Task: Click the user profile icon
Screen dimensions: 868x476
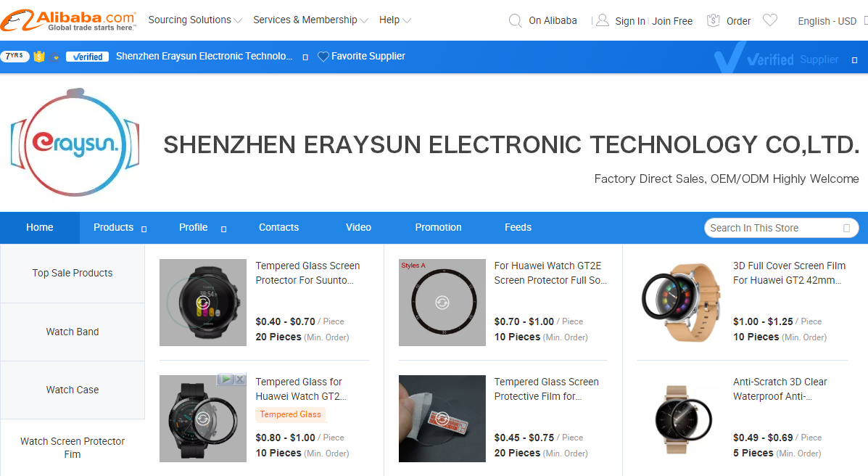Action: pyautogui.click(x=603, y=20)
